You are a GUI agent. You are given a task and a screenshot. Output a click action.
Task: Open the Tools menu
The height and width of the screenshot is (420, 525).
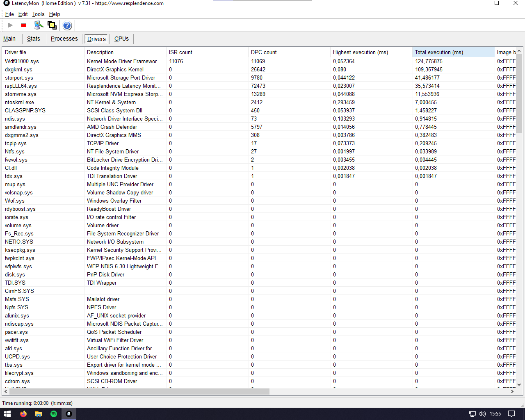point(38,14)
